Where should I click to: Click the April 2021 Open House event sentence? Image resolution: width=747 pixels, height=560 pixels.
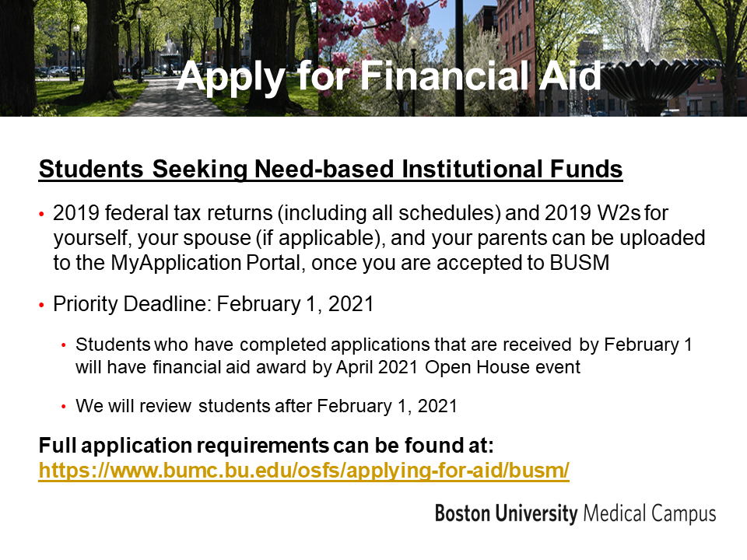coord(384,356)
